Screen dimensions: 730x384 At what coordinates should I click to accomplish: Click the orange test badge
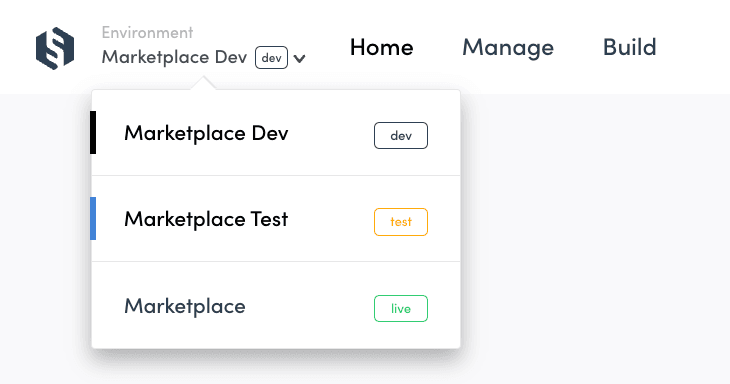click(x=401, y=222)
